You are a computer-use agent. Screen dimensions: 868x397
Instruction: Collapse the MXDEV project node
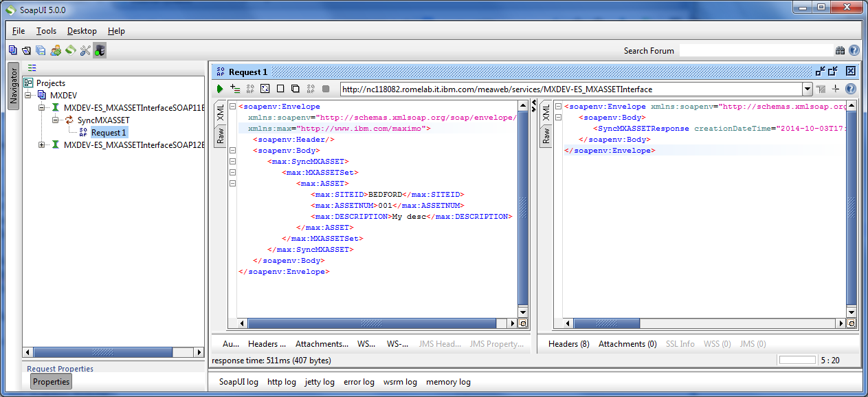pyautogui.click(x=28, y=96)
